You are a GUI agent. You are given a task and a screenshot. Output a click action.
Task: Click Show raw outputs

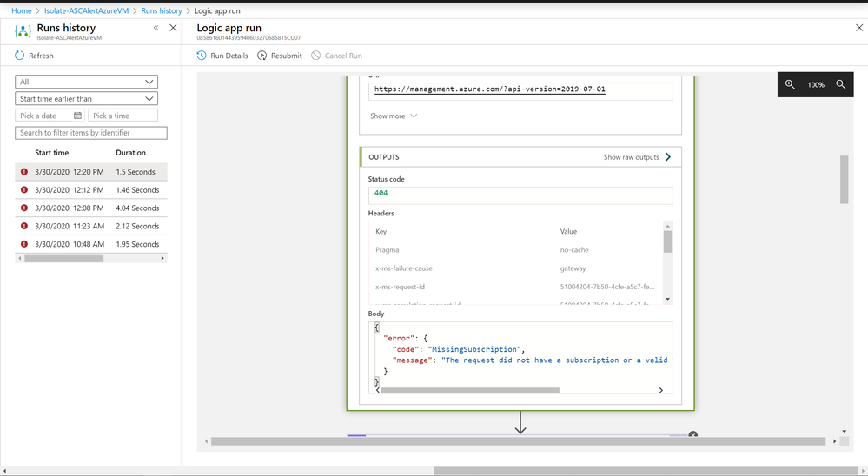pyautogui.click(x=631, y=157)
